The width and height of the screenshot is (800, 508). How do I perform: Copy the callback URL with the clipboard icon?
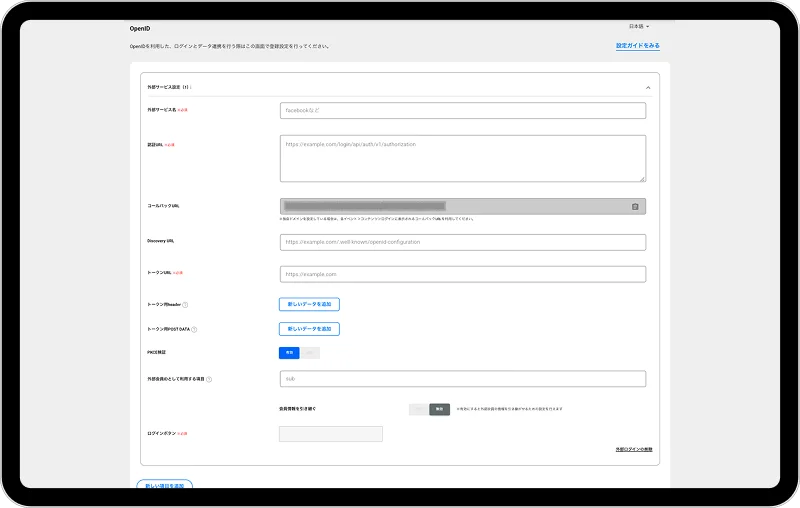pyautogui.click(x=635, y=207)
